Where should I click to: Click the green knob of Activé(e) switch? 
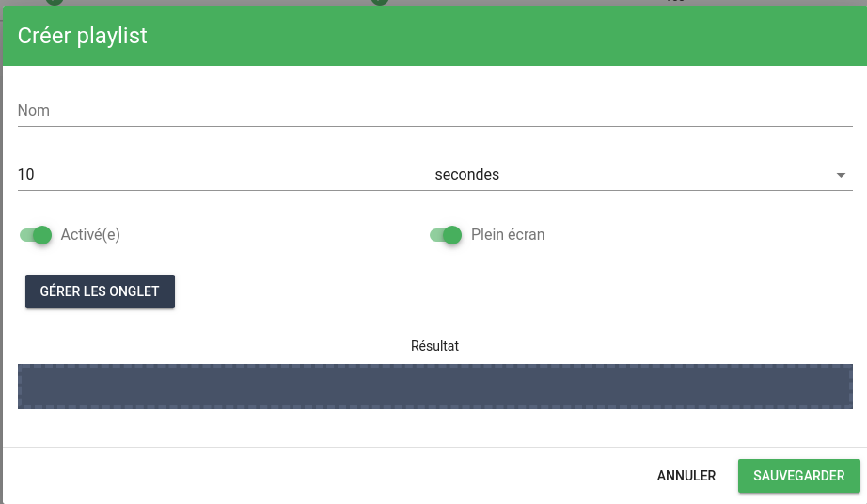42,235
